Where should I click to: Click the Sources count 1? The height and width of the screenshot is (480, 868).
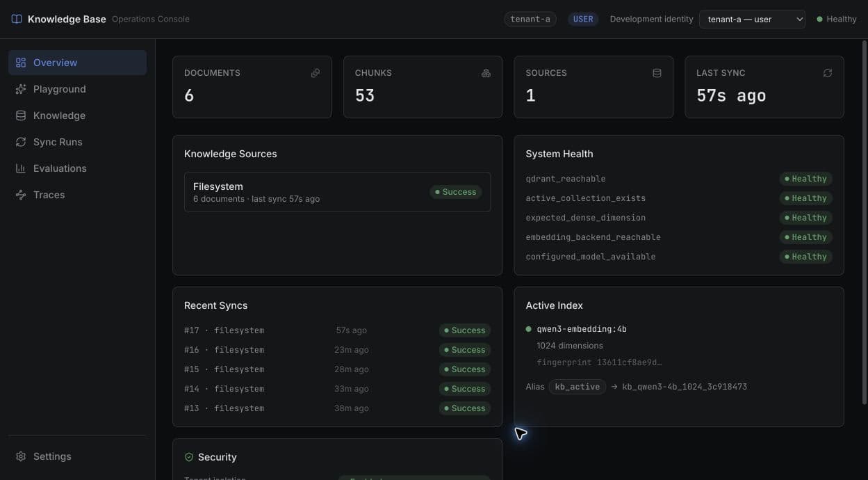530,96
